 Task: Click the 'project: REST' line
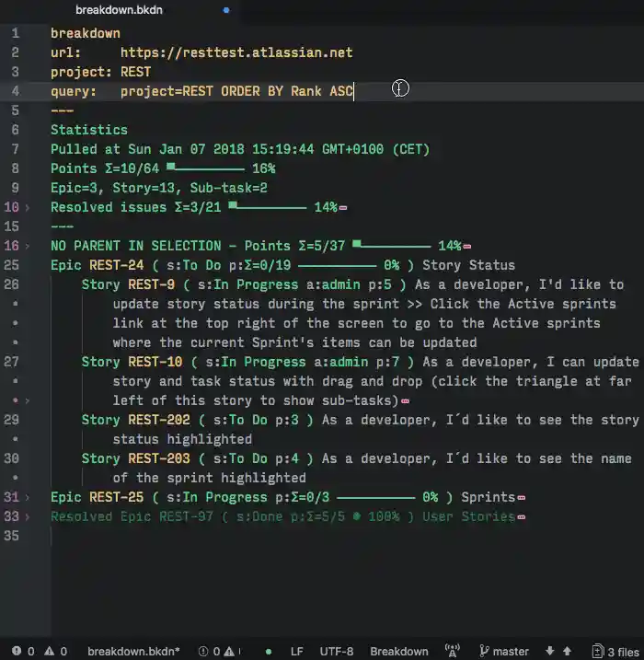100,72
